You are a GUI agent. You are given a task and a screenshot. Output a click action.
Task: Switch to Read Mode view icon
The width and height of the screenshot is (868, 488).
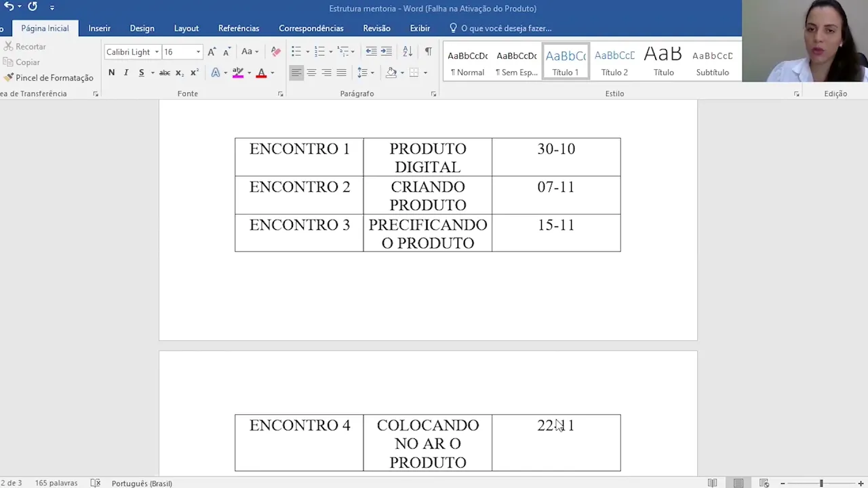[712, 483]
